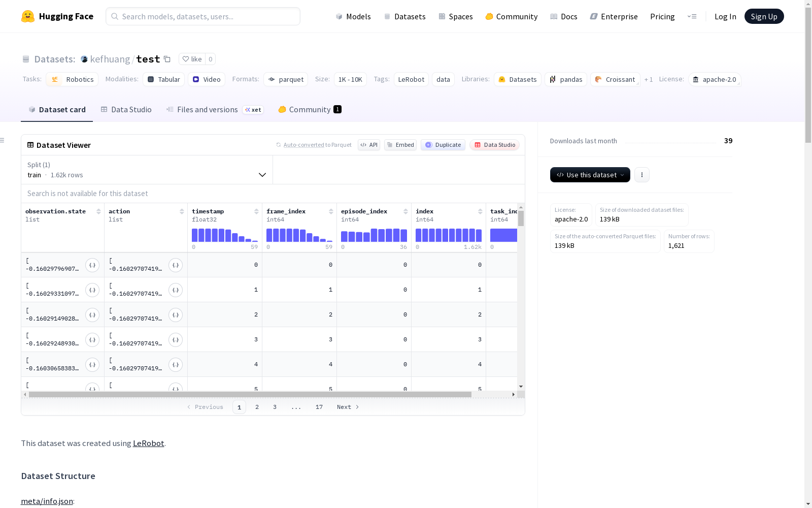Screen dimensions: 812x508
Task: Sort by the frame_index column
Action: tap(331, 211)
